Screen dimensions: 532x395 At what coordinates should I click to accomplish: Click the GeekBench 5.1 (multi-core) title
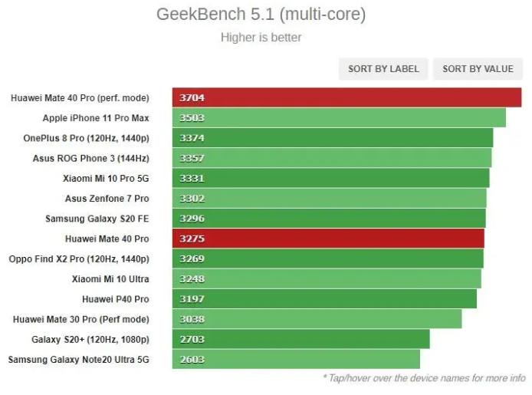click(261, 15)
